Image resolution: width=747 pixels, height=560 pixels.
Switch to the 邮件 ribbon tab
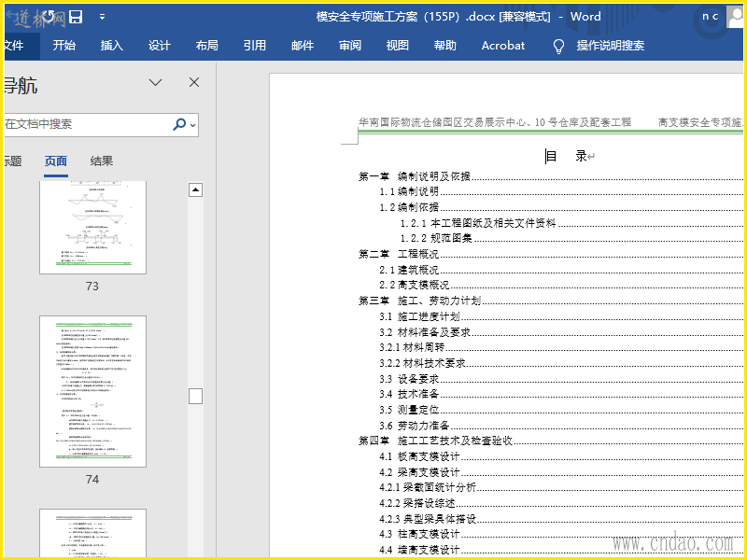pyautogui.click(x=302, y=46)
